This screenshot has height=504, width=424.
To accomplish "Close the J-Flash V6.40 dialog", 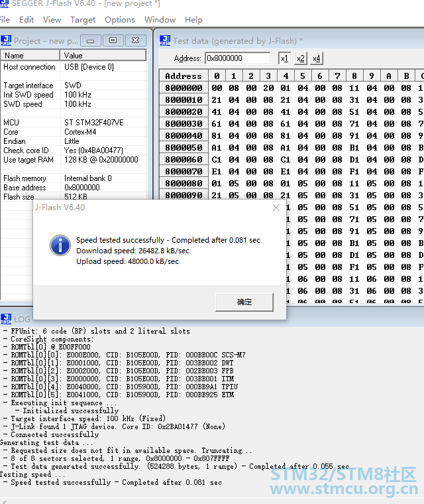I will click(276, 208).
